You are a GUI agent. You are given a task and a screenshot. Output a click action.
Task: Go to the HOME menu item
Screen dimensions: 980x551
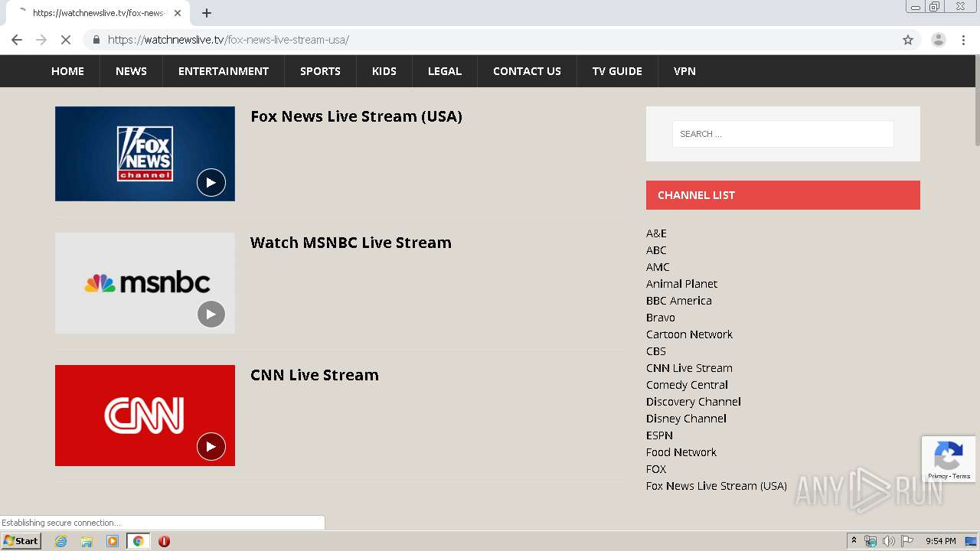67,71
